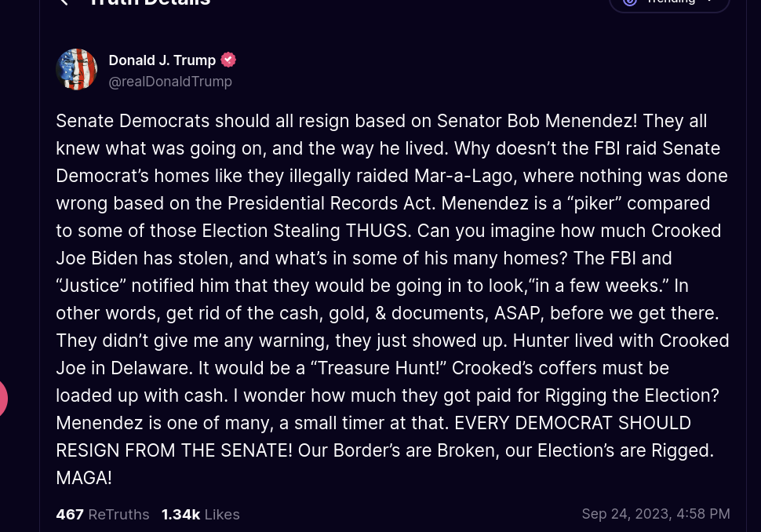Open the pink circular button on left edge
The width and height of the screenshot is (761, 532).
2,399
